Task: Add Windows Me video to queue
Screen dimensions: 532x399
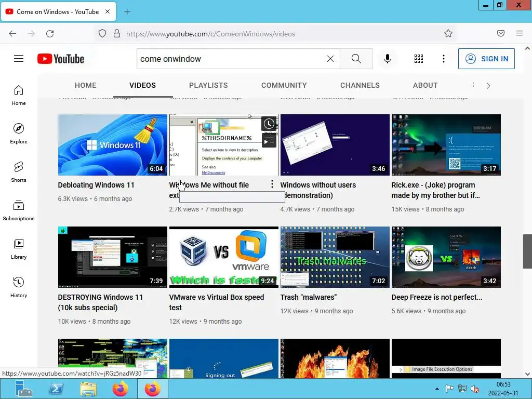Action: (269, 140)
